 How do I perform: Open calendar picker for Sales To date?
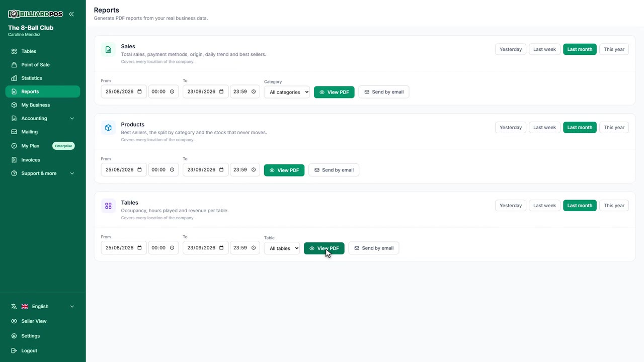tap(221, 92)
